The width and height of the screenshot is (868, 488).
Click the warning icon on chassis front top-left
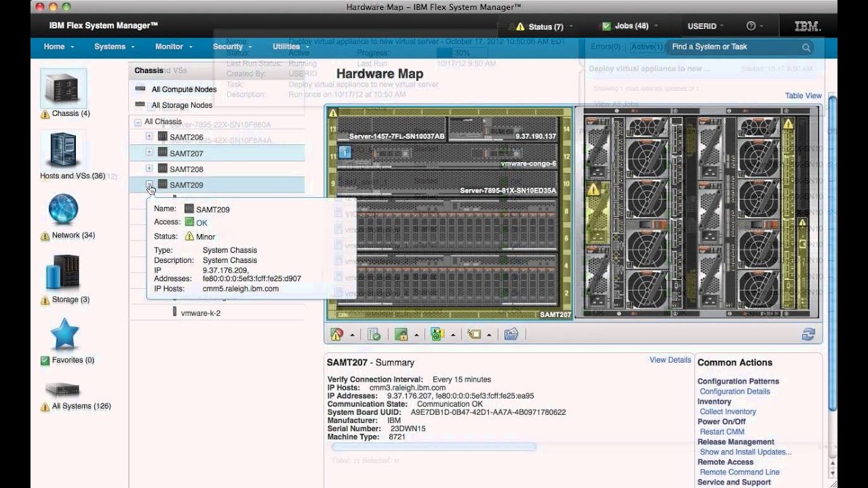(x=333, y=113)
